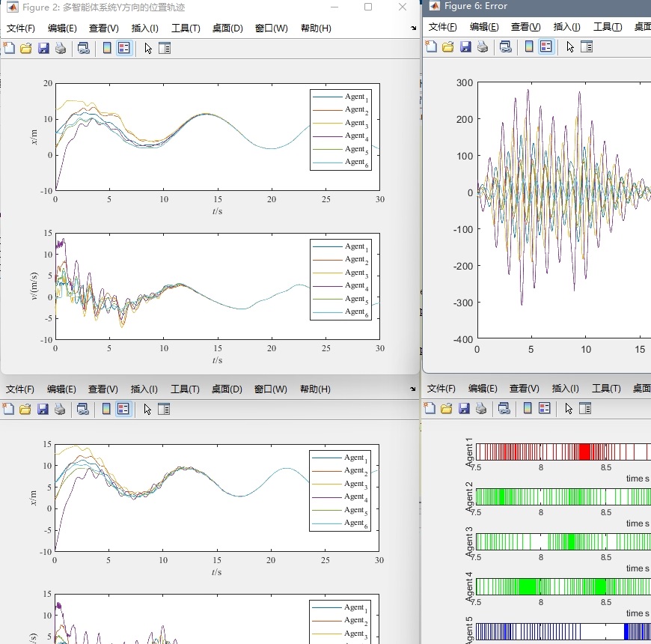Print figure icon in Figure 2 toolbar
The image size is (651, 644).
(x=61, y=48)
